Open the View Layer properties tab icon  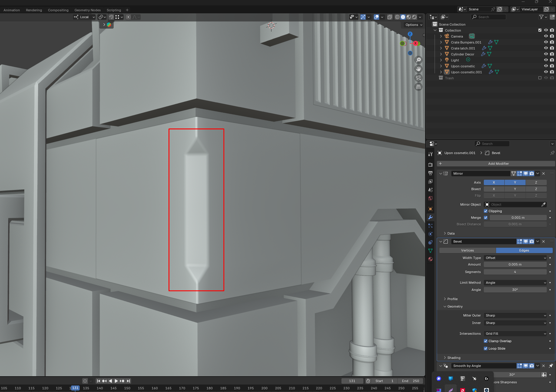click(430, 181)
